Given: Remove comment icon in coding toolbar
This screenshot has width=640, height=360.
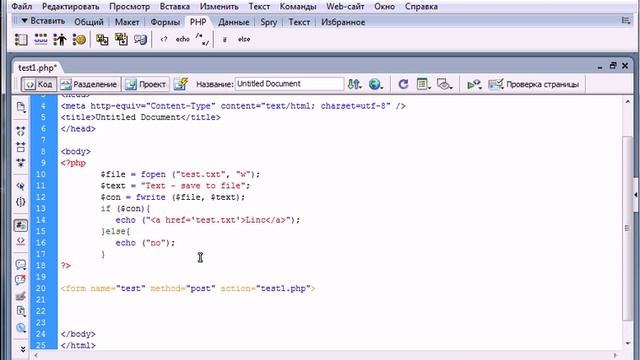Looking at the screenshot, I should click(21, 280).
